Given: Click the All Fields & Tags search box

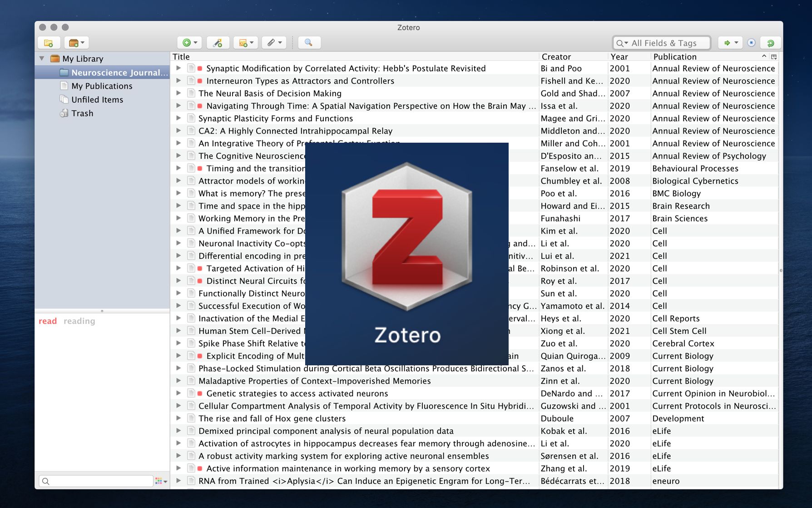Looking at the screenshot, I should (661, 43).
